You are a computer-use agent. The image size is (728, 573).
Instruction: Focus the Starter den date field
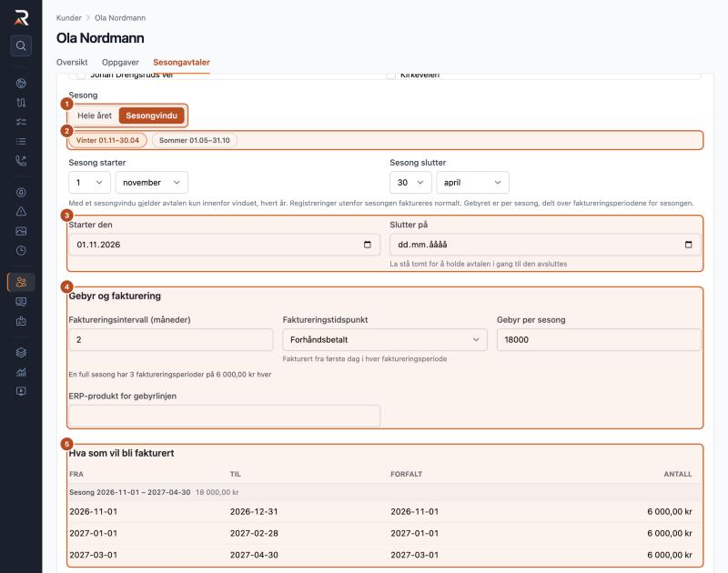tap(224, 245)
